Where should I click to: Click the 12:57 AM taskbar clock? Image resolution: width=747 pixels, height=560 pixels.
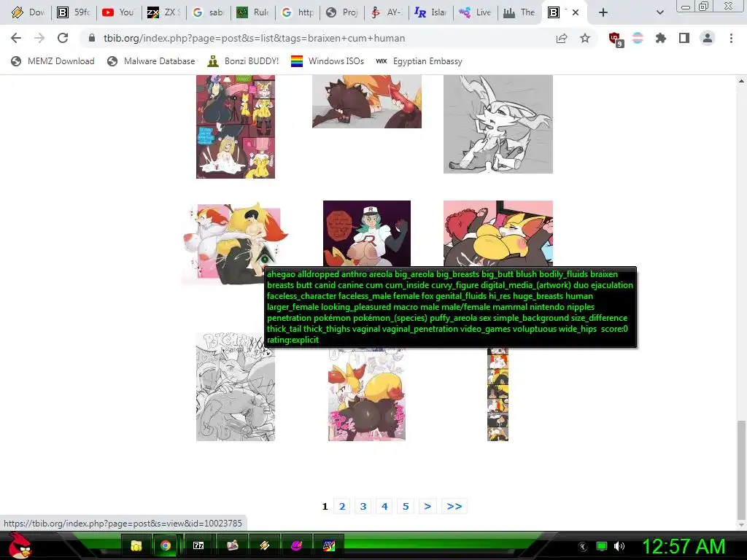(684, 546)
